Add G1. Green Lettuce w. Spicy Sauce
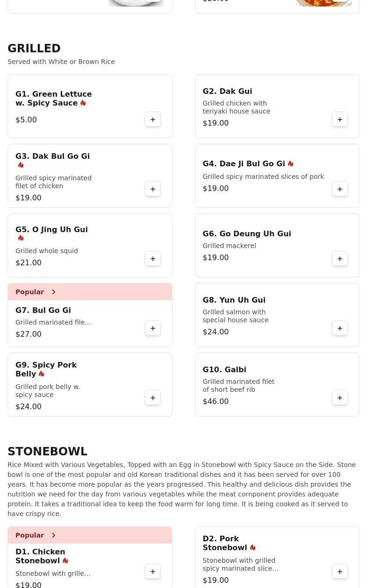This screenshot has width=367, height=588. [x=153, y=120]
